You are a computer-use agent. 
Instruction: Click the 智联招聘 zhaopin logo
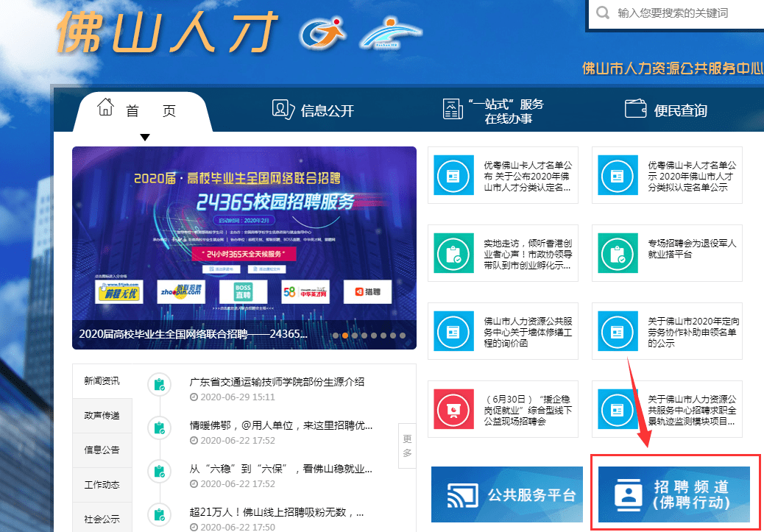point(181,292)
